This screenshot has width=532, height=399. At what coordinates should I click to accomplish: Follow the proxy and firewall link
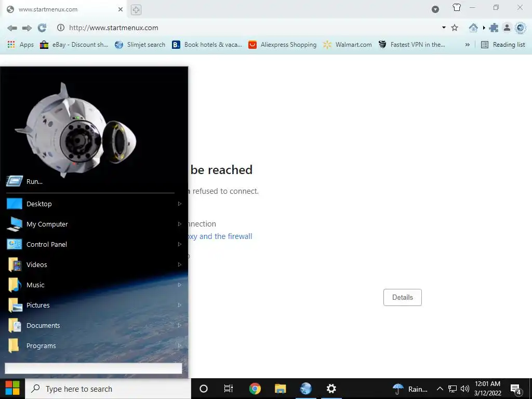(x=220, y=236)
